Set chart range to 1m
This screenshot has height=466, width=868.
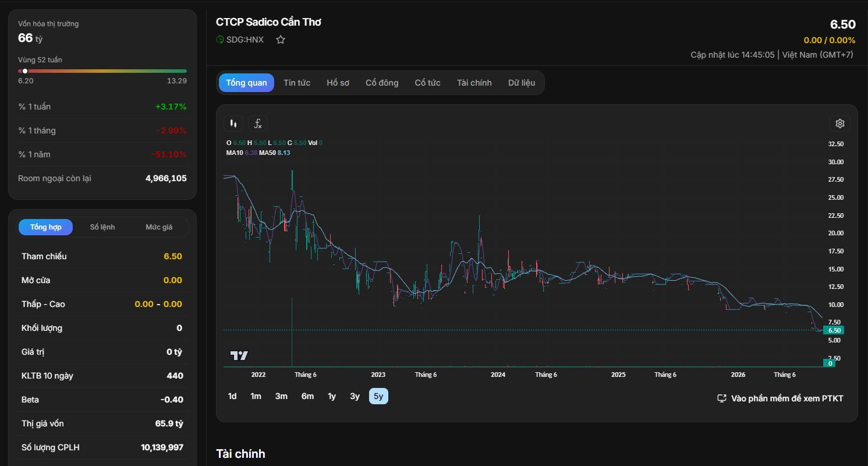[x=256, y=396]
